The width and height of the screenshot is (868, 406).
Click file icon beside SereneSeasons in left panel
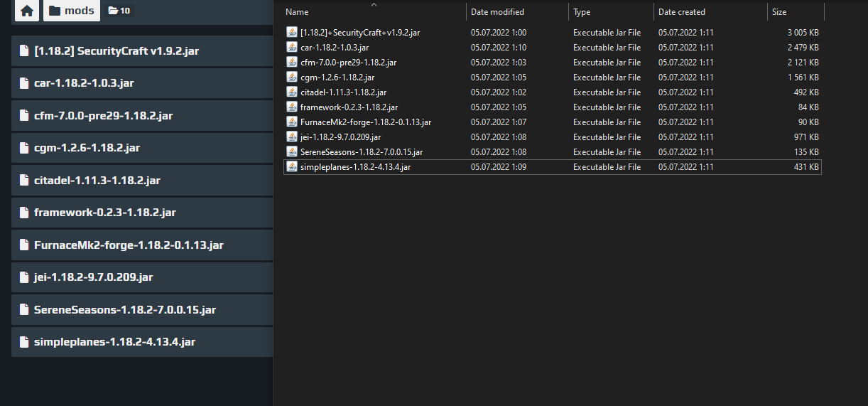(24, 310)
